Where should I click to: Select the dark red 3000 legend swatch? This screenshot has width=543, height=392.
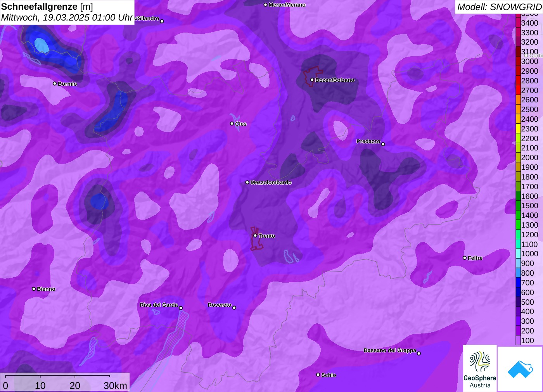pyautogui.click(x=518, y=61)
